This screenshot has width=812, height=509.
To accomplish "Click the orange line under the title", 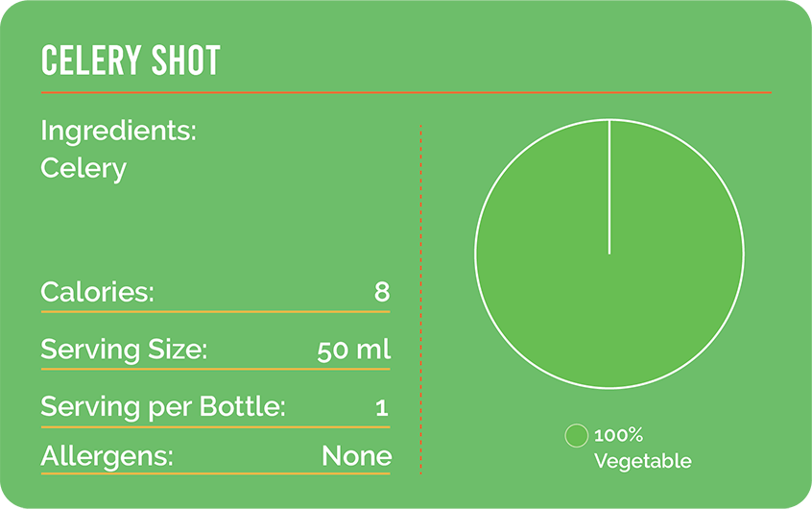I will [x=406, y=92].
